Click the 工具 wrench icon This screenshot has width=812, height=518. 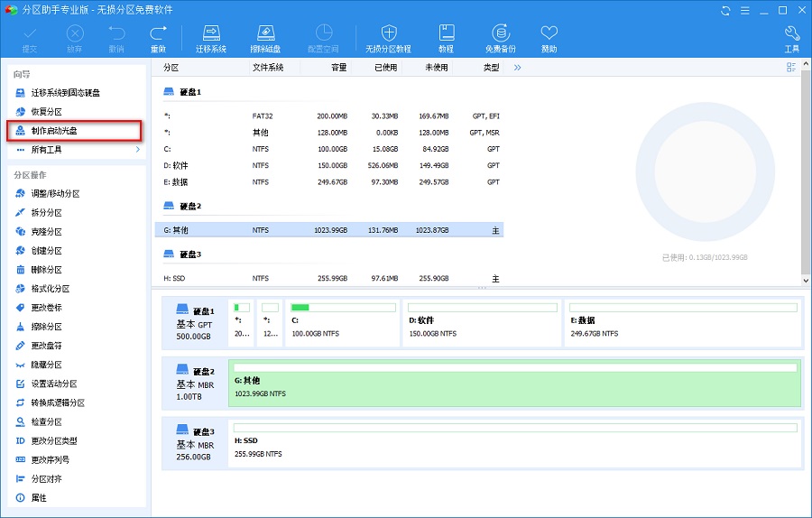pyautogui.click(x=791, y=38)
